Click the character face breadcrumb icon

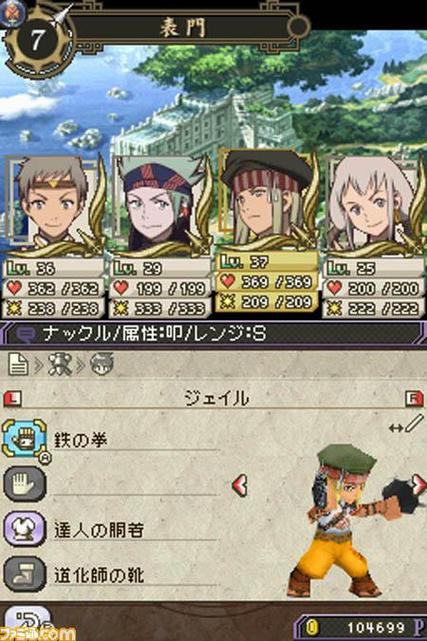pos(101,364)
